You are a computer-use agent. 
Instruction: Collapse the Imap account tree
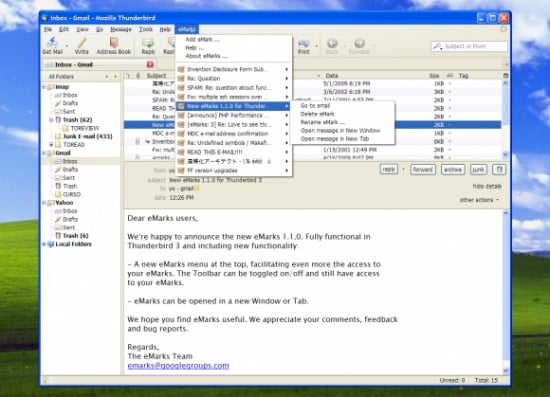(x=44, y=87)
